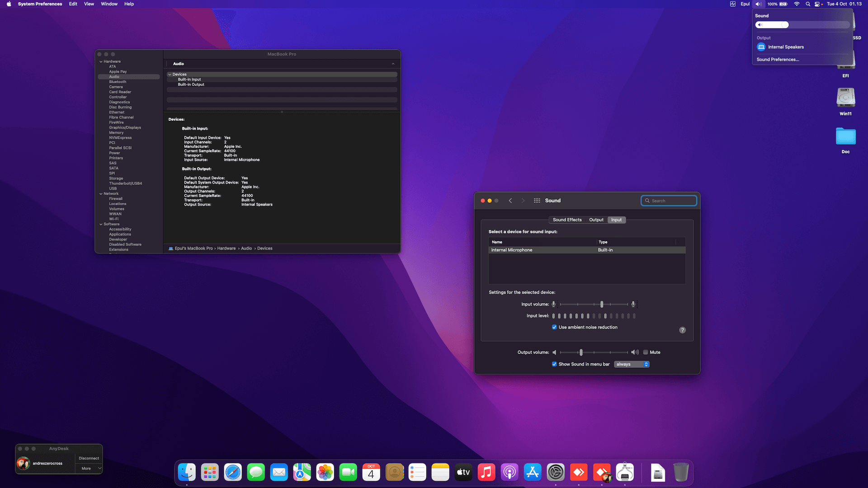Collapse the Audio panel header chevron

pos(393,64)
